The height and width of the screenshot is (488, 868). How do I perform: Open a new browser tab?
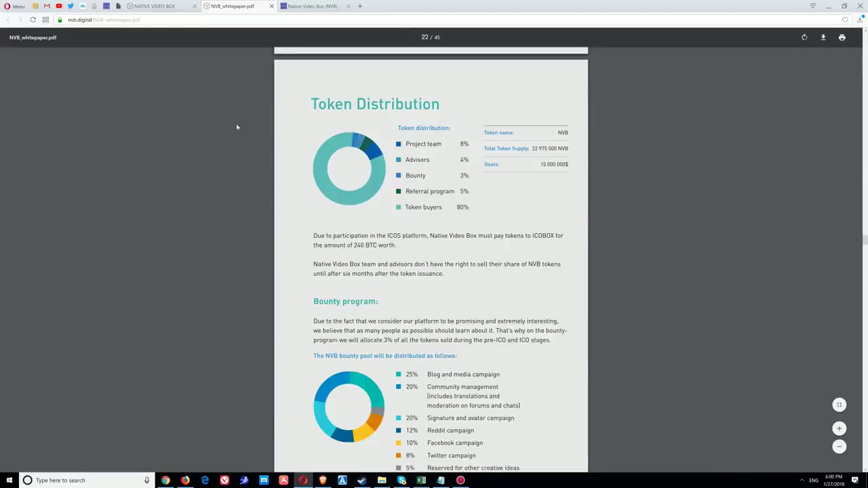click(x=360, y=6)
